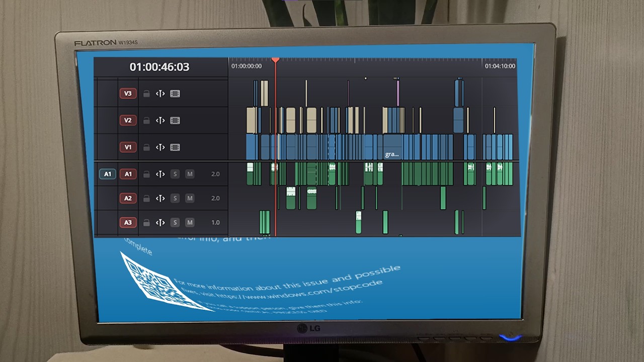This screenshot has height=362, width=644.
Task: Click the 2.0 channel value on A2
Action: pos(215,198)
